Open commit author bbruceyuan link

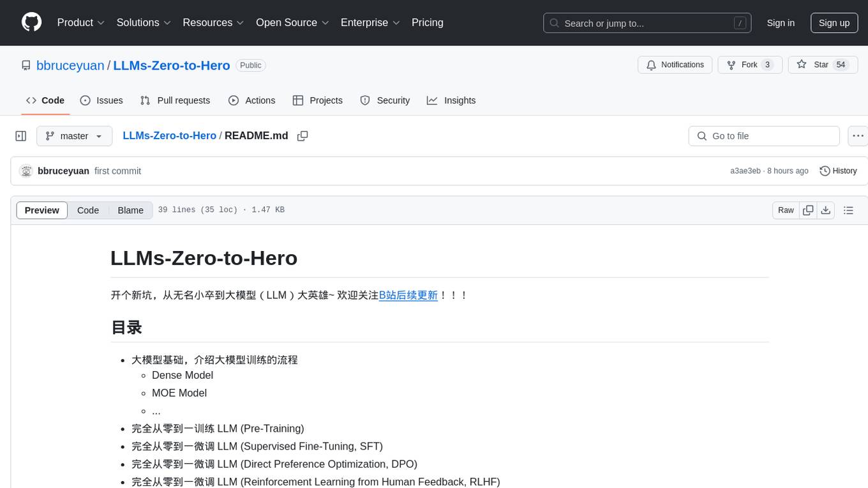[x=63, y=171]
